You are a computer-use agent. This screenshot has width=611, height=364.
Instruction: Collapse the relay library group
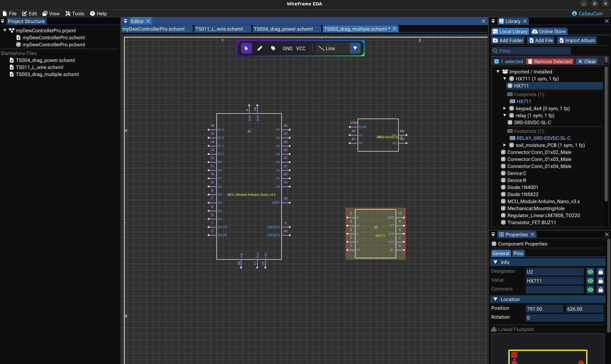[505, 115]
